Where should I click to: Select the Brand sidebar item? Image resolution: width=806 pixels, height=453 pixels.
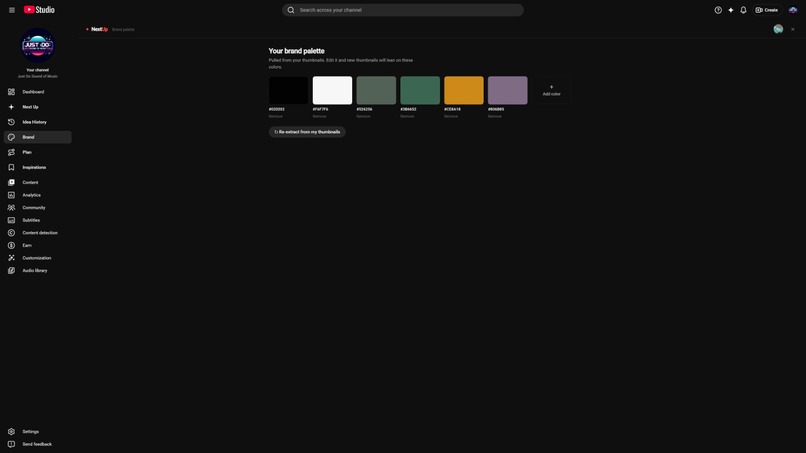(38, 137)
